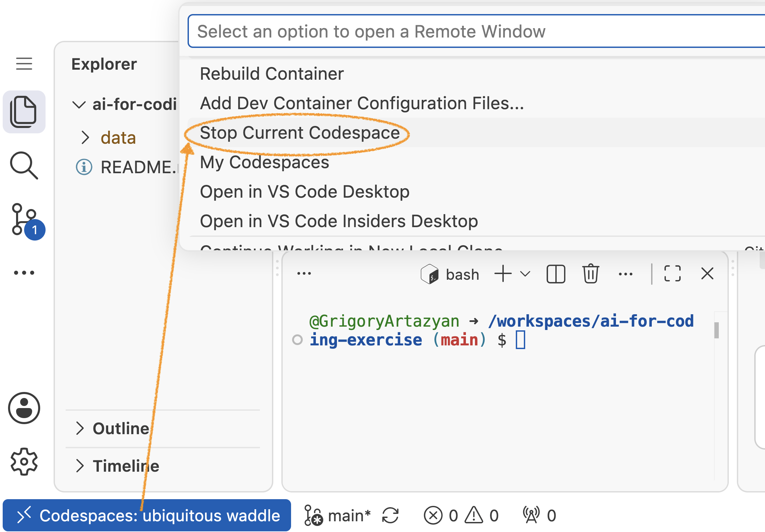Open the Manage gear icon
Viewport: 765px width, 532px height.
tap(24, 462)
